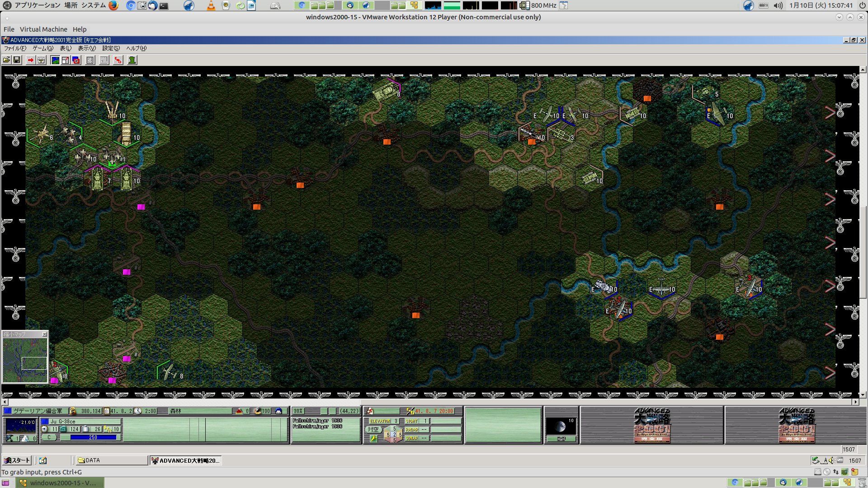Image resolution: width=868 pixels, height=488 pixels.
Task: Click the 森林 terrain label
Action: pyautogui.click(x=175, y=411)
